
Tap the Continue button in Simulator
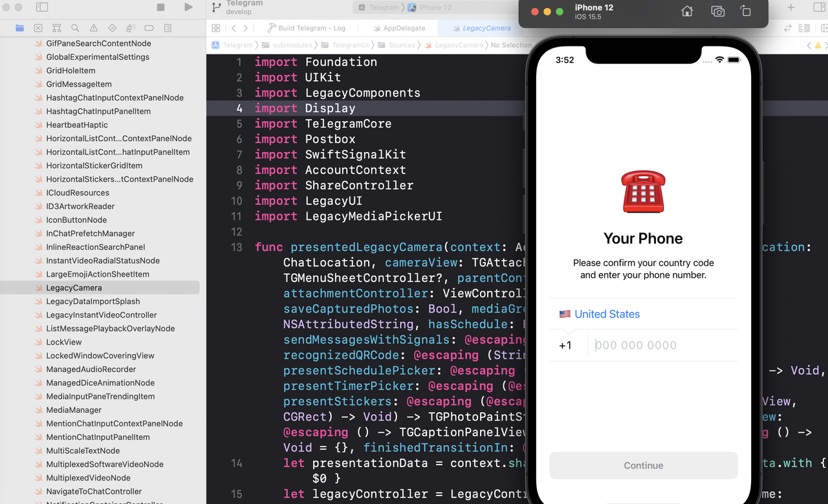(644, 465)
